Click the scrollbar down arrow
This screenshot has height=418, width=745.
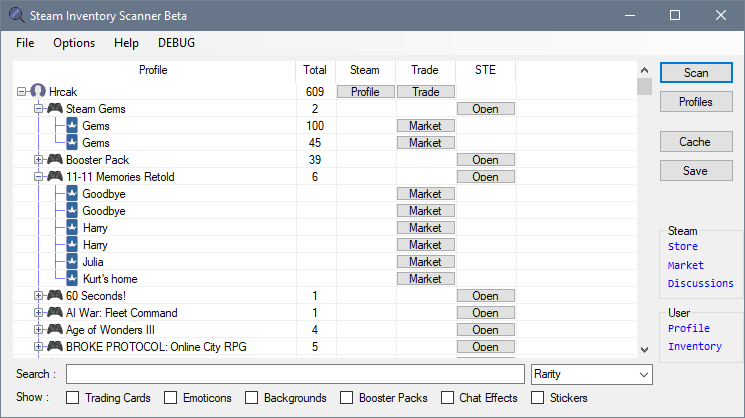tap(644, 350)
